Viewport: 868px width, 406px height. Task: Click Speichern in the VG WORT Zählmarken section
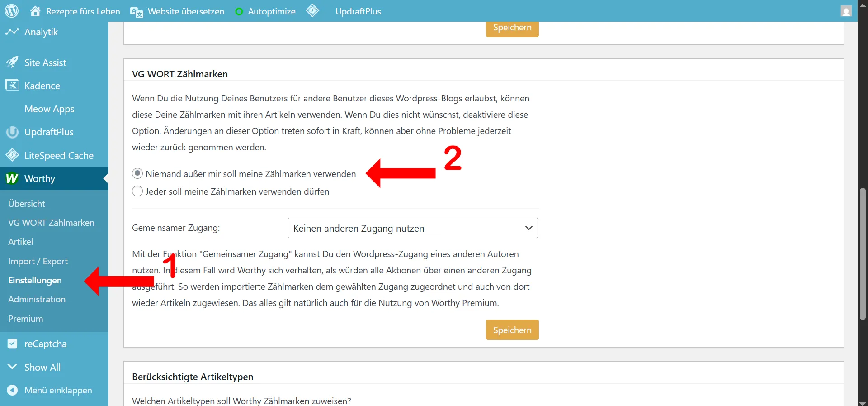click(512, 330)
